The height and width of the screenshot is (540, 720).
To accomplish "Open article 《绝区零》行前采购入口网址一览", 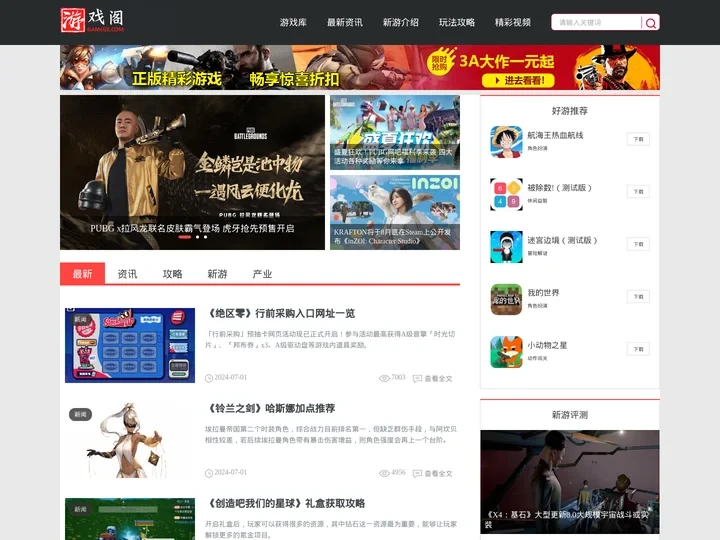I will point(282,314).
